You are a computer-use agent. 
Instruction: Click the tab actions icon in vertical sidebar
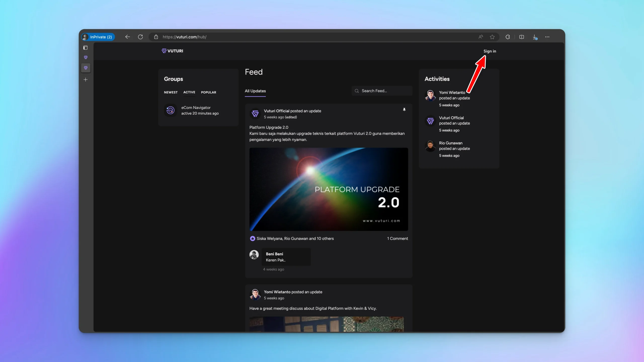click(86, 48)
